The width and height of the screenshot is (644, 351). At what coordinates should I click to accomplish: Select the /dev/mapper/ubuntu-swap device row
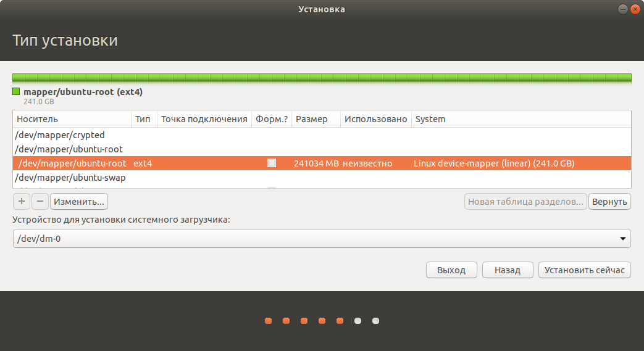(69, 178)
